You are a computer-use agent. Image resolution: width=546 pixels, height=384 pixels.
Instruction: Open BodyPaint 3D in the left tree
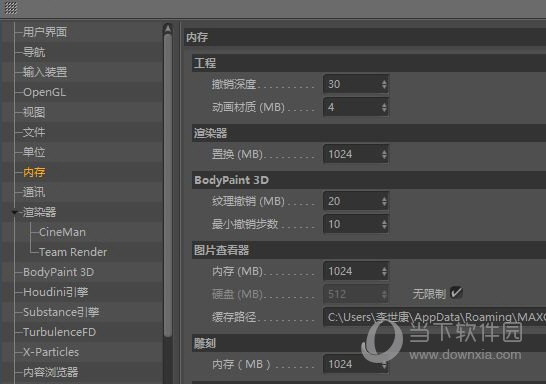(58, 272)
